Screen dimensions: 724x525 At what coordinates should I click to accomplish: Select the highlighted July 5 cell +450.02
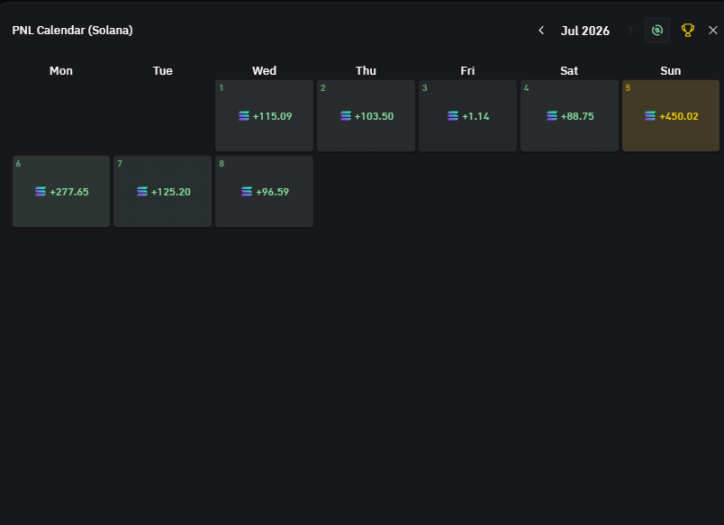670,115
